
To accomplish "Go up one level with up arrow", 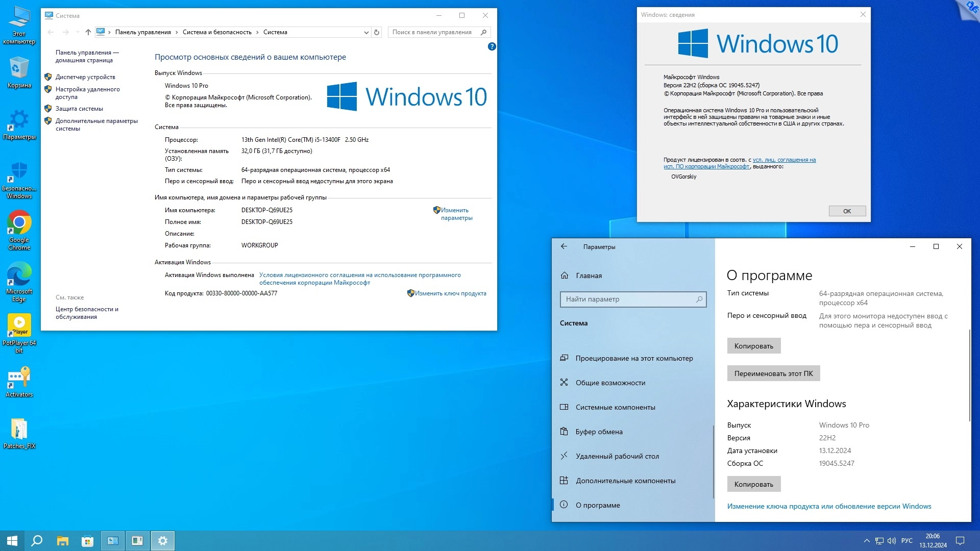I will click(x=88, y=32).
